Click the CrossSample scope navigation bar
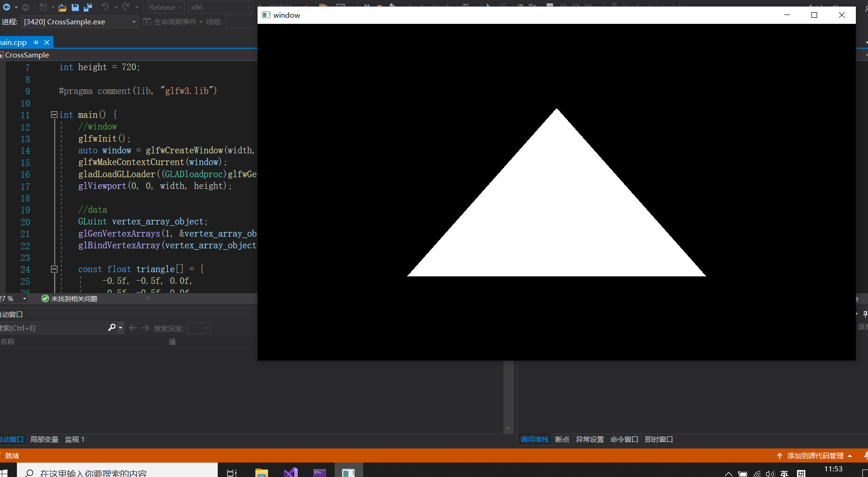This screenshot has height=477, width=868. pyautogui.click(x=129, y=55)
